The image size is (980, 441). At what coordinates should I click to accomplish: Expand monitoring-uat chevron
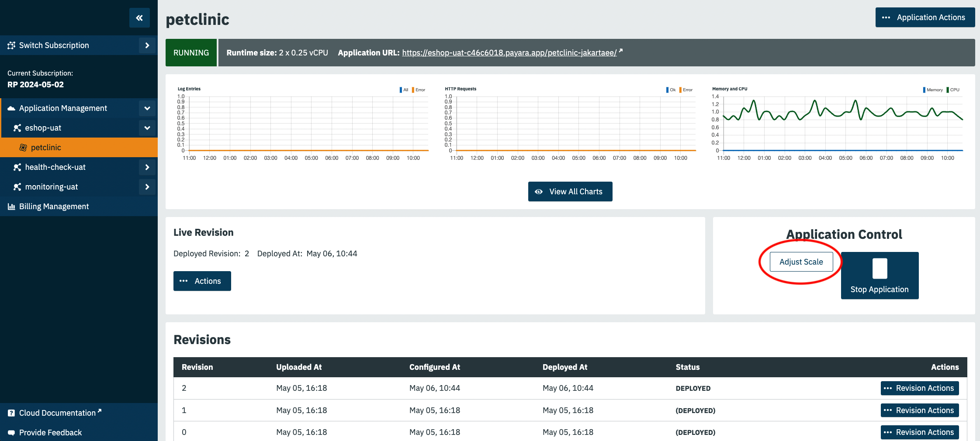click(x=147, y=187)
